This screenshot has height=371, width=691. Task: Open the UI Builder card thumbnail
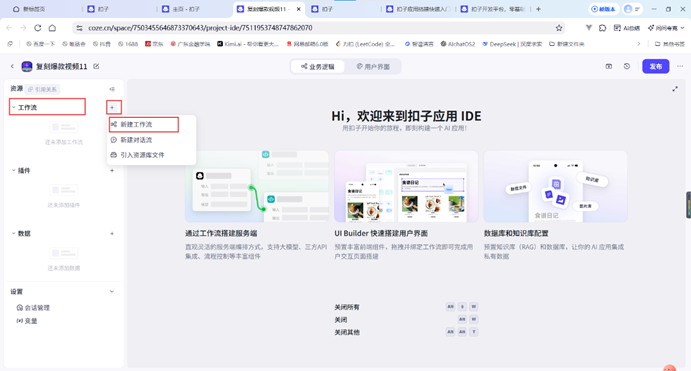coord(406,186)
